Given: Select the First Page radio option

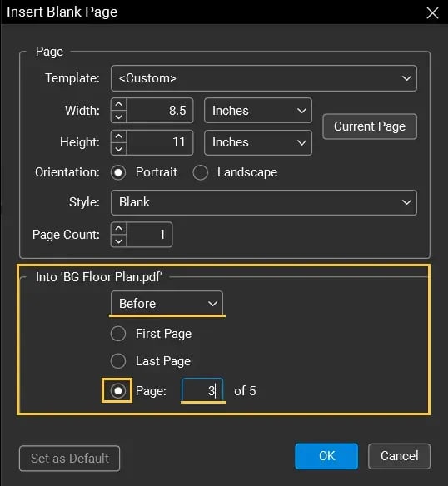Looking at the screenshot, I should 118,334.
